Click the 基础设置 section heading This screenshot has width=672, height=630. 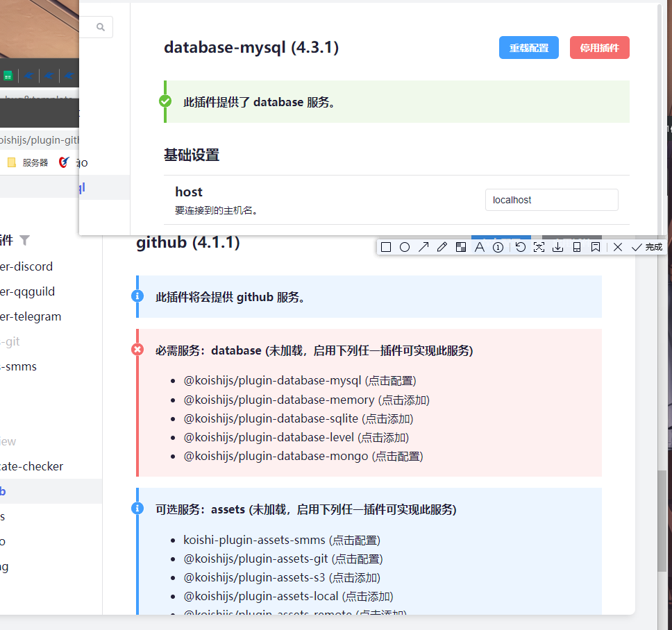[192, 155]
